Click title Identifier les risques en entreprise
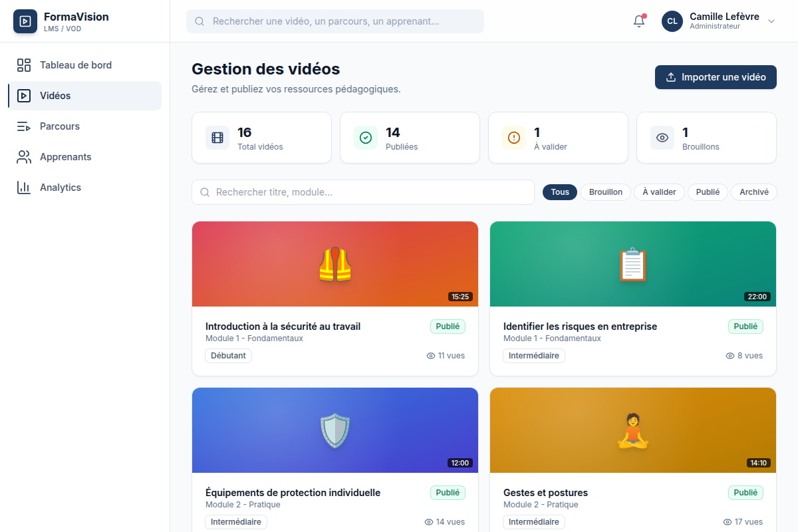The height and width of the screenshot is (532, 798). pos(580,327)
